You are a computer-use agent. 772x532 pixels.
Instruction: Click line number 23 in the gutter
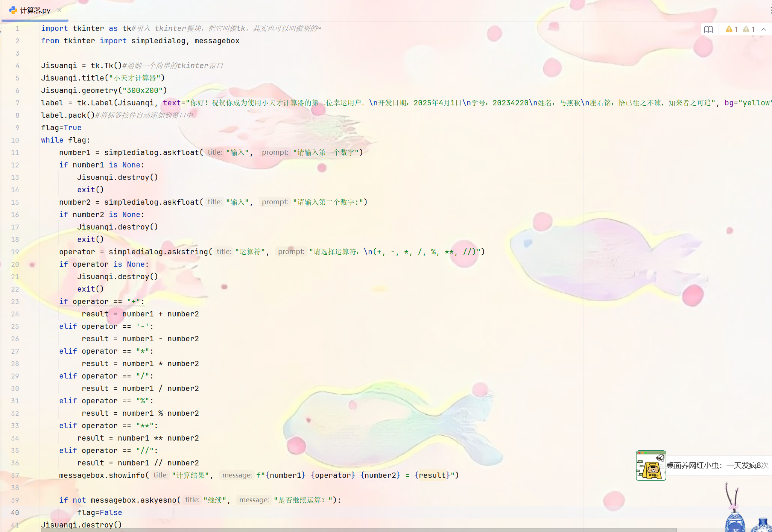tap(15, 301)
